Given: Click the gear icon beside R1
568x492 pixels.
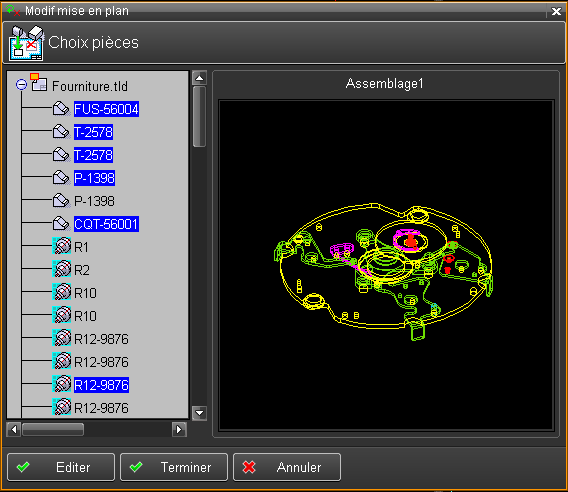Looking at the screenshot, I should click(x=62, y=246).
